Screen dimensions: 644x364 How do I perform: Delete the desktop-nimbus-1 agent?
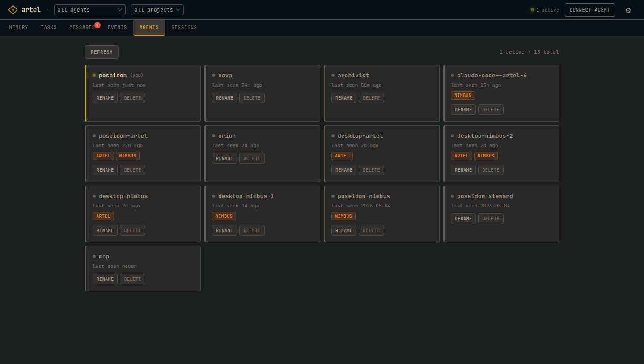252,230
